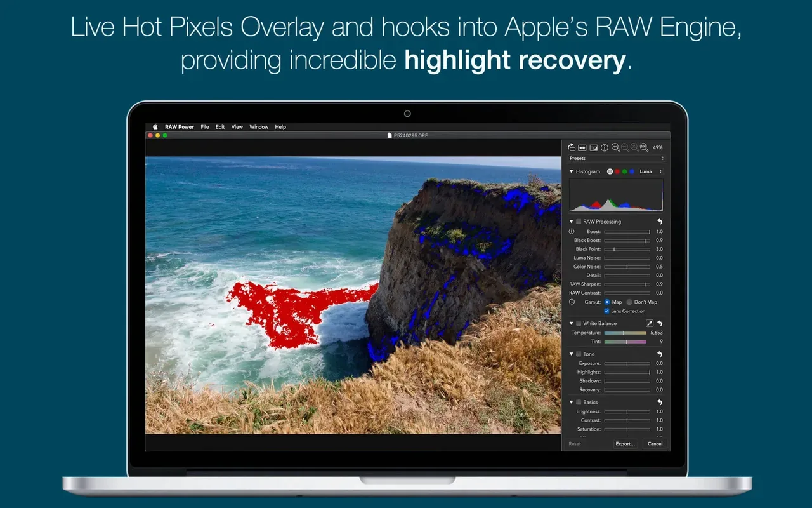Click the rotate image icon
This screenshot has width=812, height=508.
pyautogui.click(x=572, y=147)
